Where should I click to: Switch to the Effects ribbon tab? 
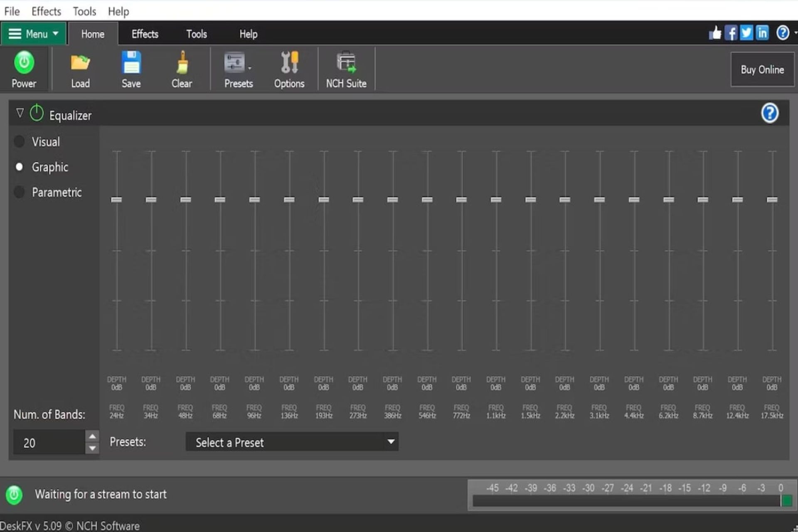(x=145, y=34)
